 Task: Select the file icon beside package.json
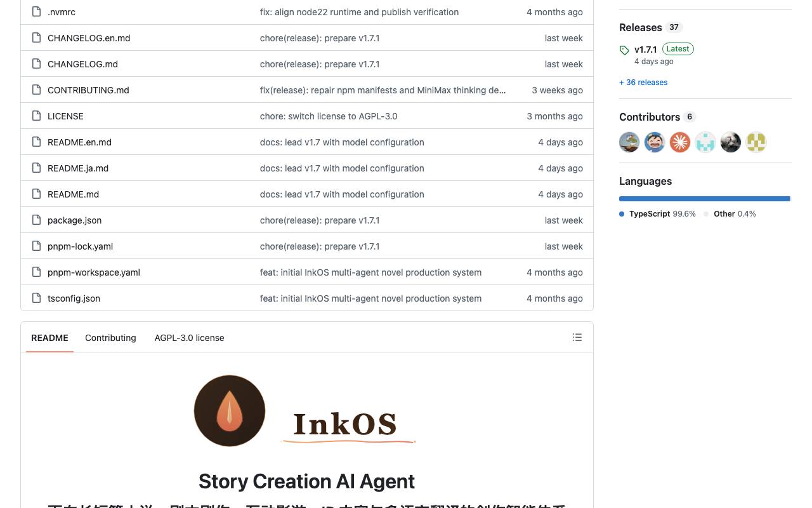(x=36, y=220)
